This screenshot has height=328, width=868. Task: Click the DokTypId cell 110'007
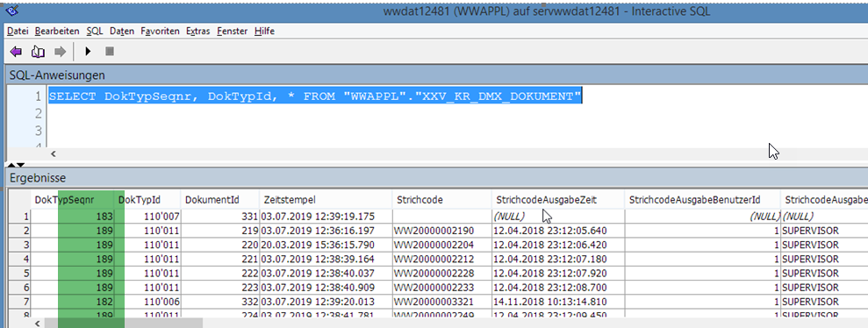(x=147, y=217)
